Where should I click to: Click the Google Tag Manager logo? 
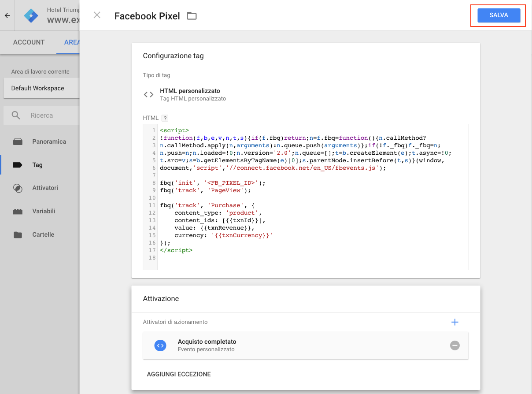(x=31, y=15)
